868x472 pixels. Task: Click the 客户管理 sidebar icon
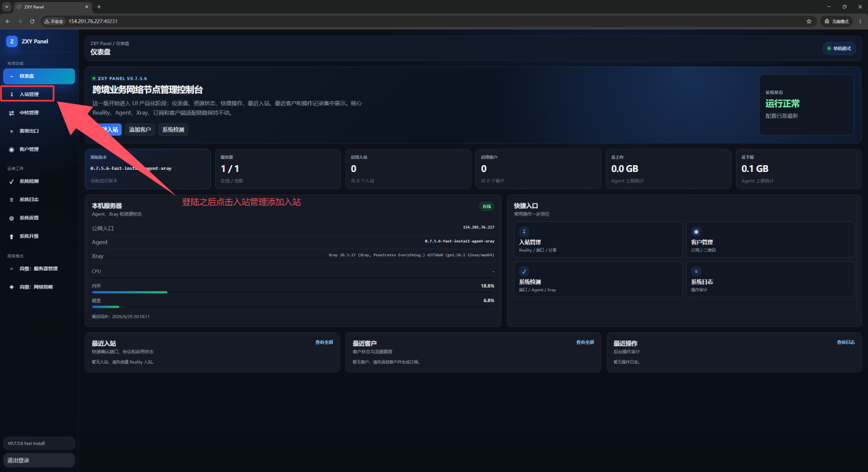(x=12, y=149)
